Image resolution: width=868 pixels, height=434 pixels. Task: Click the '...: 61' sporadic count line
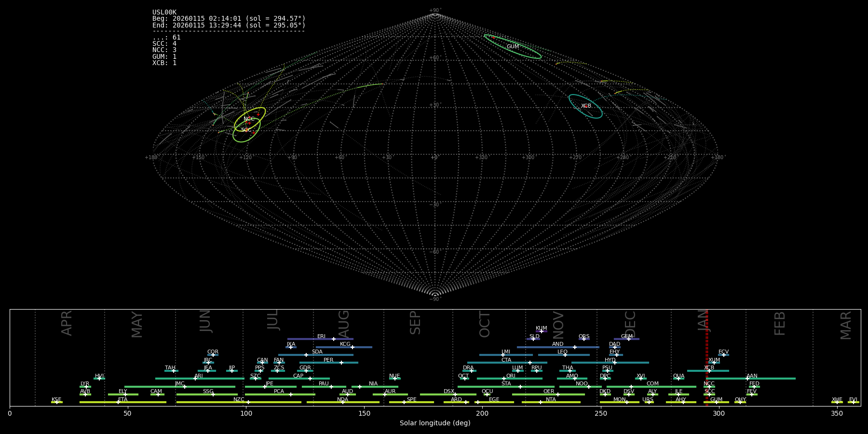pos(166,38)
